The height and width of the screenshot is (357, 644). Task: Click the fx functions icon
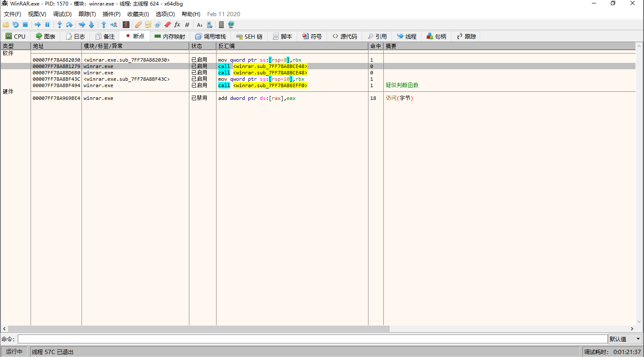point(177,25)
